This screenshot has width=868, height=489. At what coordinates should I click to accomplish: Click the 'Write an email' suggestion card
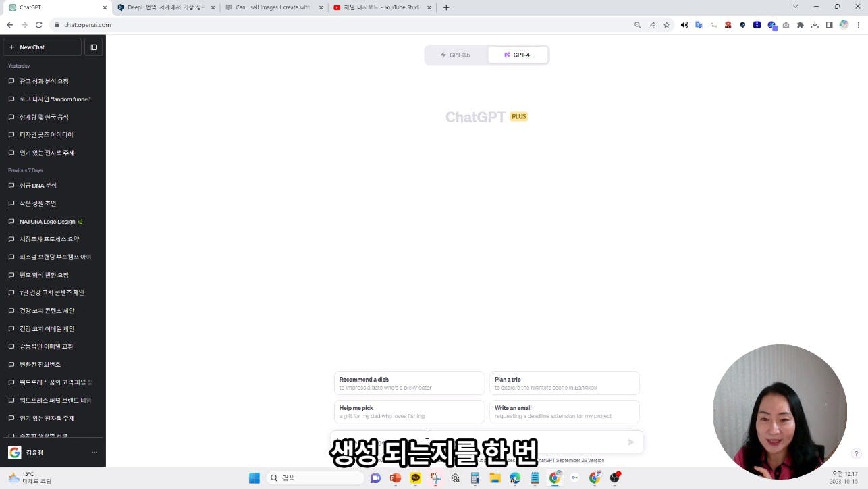tap(564, 412)
